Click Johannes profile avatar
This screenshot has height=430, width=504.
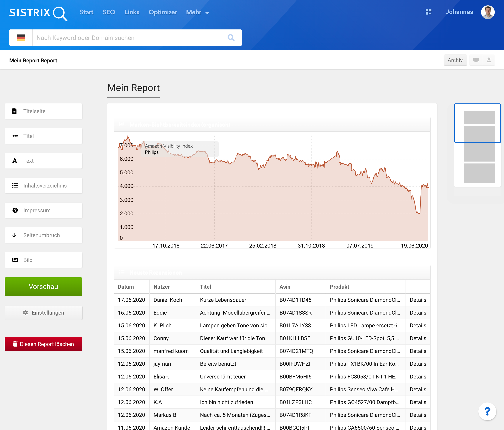tap(488, 12)
